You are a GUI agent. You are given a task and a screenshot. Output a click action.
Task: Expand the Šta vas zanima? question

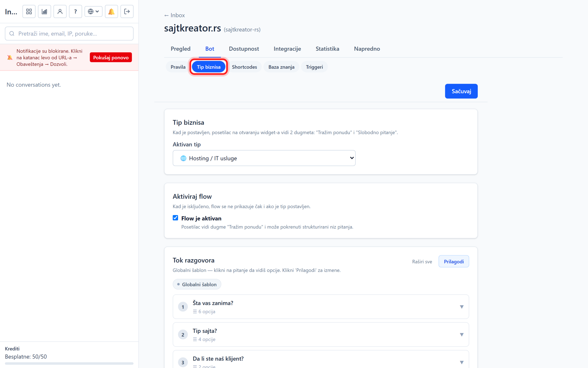(321, 307)
